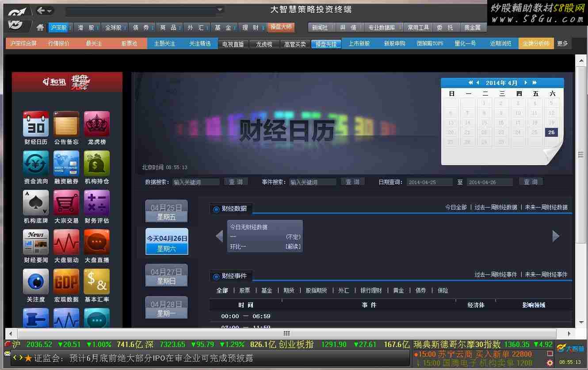588x370 pixels.
Task: Click the date query start field 2014-04-25
Action: click(430, 182)
